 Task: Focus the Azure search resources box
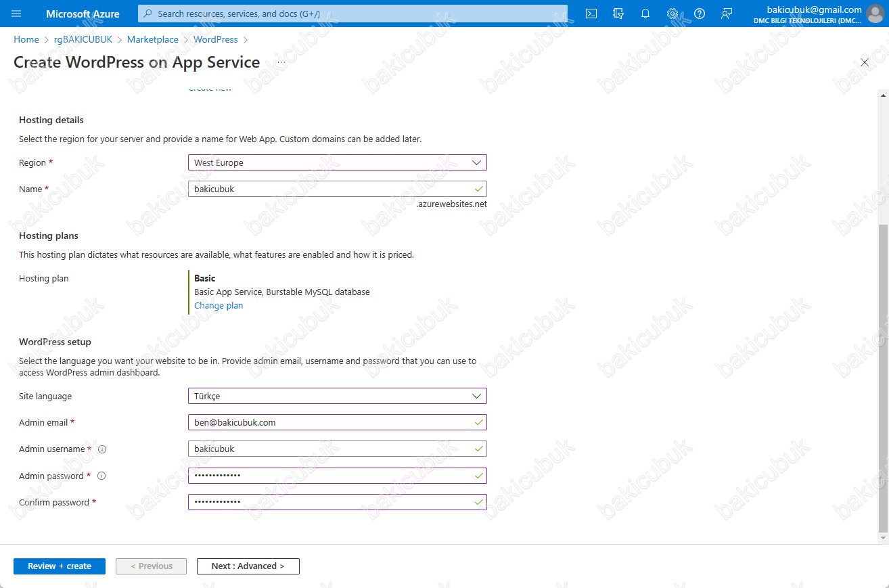(352, 14)
